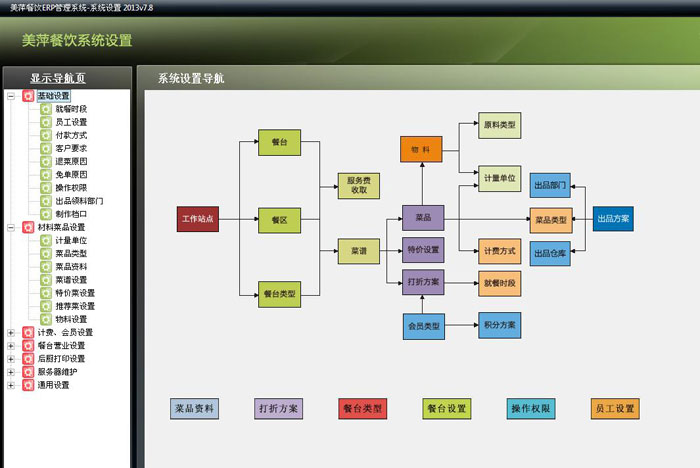Collapse the 基础设置 tree node
This screenshot has height=468, width=700.
click(x=11, y=96)
